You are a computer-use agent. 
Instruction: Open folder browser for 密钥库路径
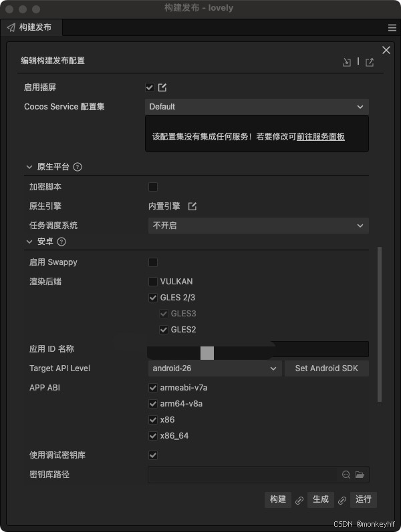point(360,475)
